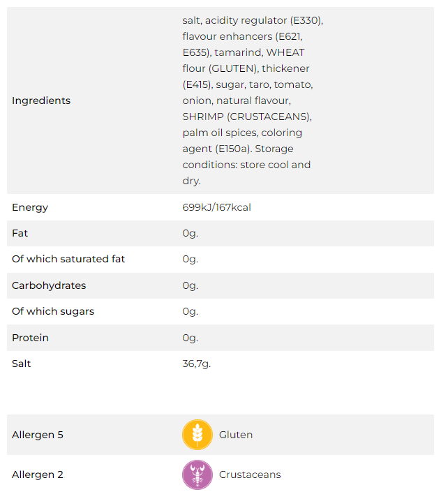Click the 0g. value in Protein row
The height and width of the screenshot is (501, 448).
click(191, 338)
